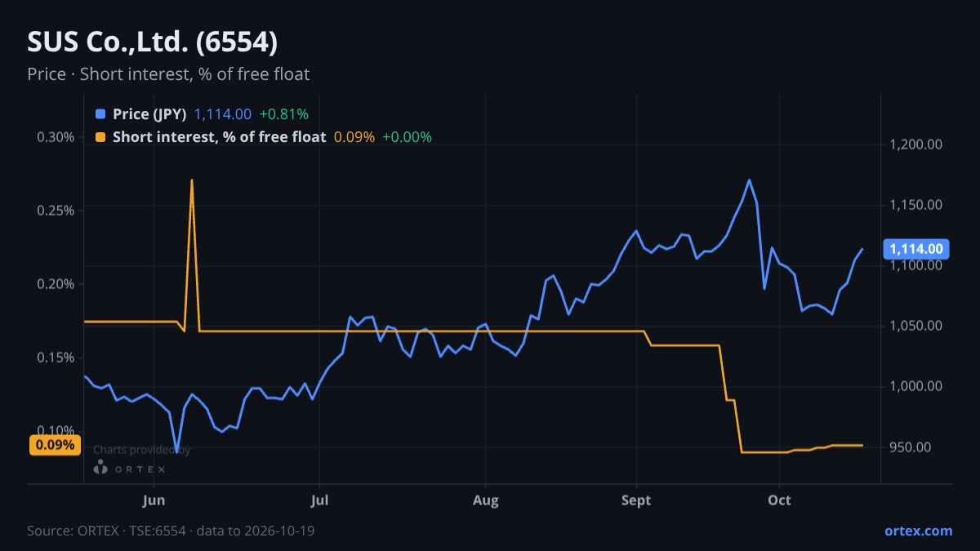
Task: Click the Source: ORTEX footer text
Action: 171,531
